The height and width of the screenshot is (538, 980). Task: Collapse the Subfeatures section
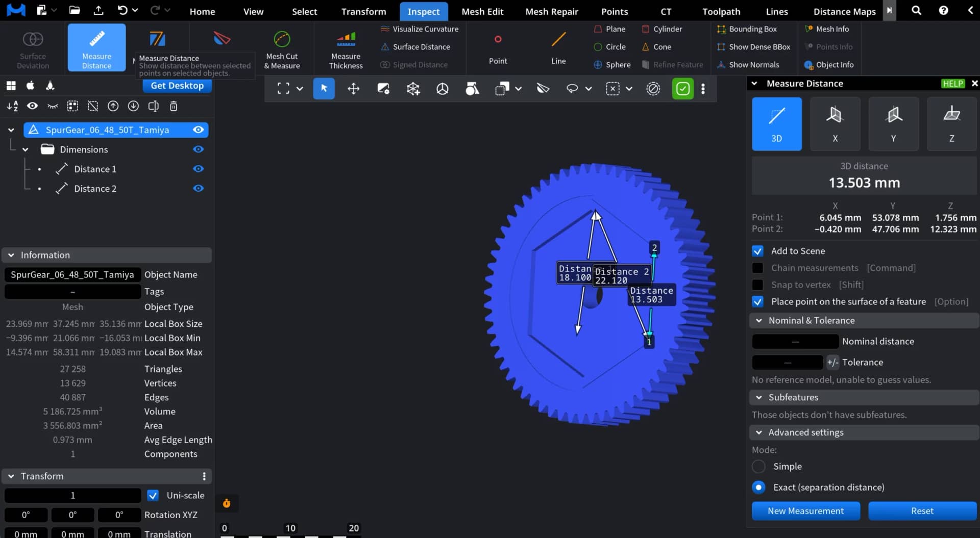pyautogui.click(x=759, y=398)
